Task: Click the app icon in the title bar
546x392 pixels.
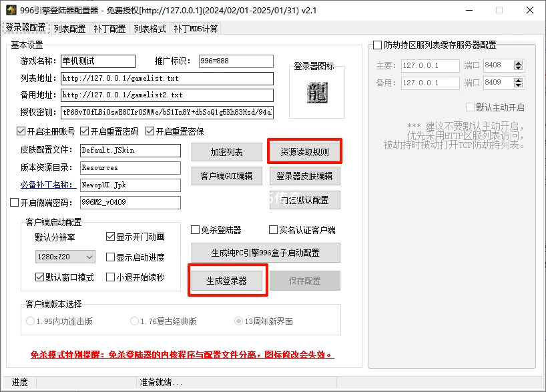Action: (11, 10)
